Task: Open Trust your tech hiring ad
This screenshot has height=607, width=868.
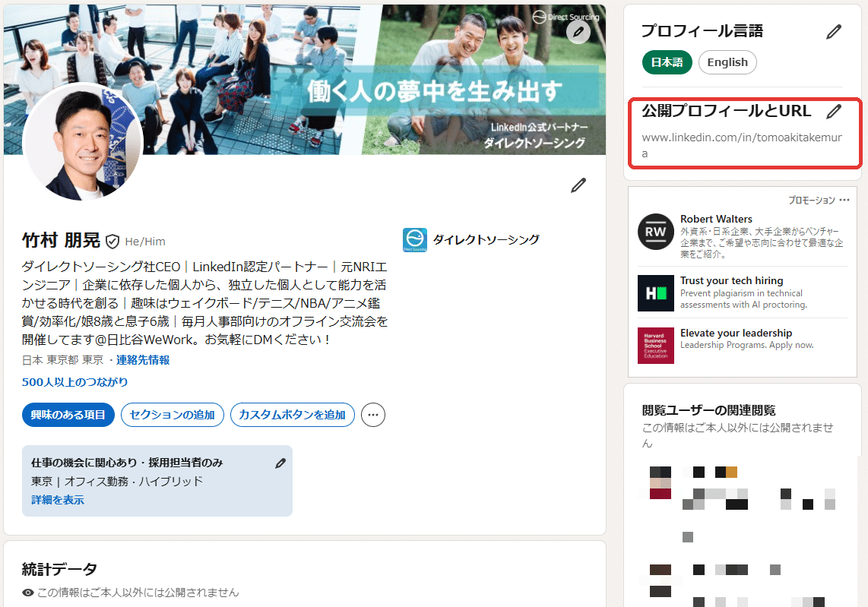Action: [x=731, y=280]
